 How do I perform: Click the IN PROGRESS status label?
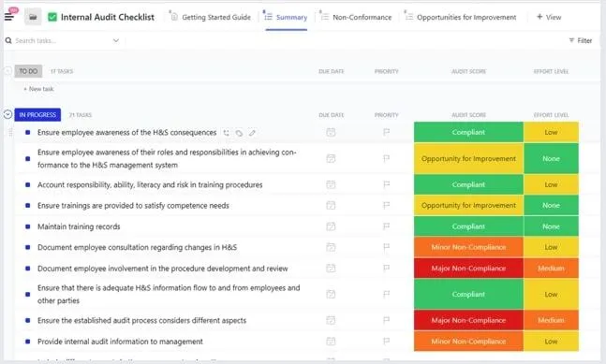[x=37, y=115]
